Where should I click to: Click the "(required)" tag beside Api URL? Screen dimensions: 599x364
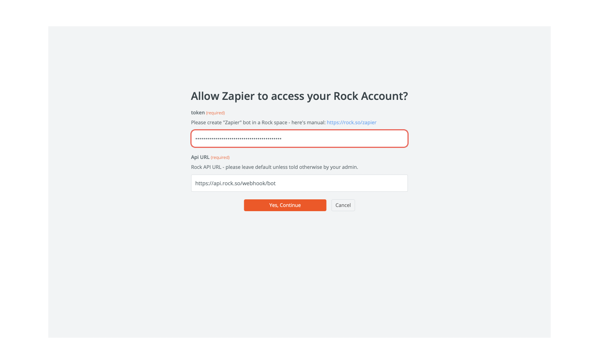click(x=220, y=157)
